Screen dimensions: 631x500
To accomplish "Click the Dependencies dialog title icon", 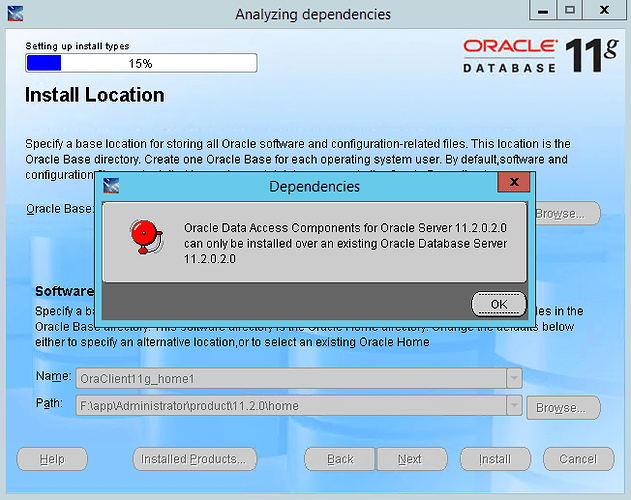I will (x=111, y=186).
